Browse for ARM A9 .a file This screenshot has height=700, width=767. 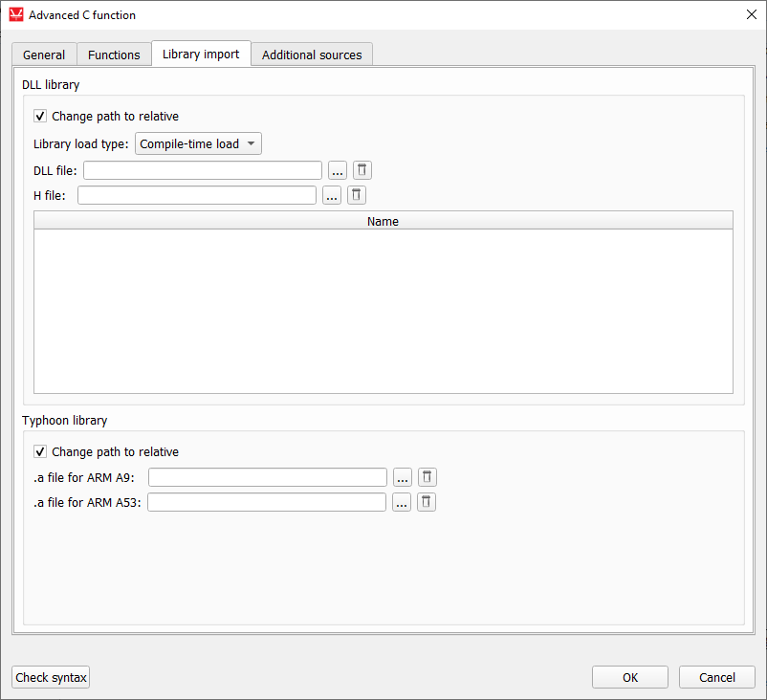pyautogui.click(x=402, y=477)
